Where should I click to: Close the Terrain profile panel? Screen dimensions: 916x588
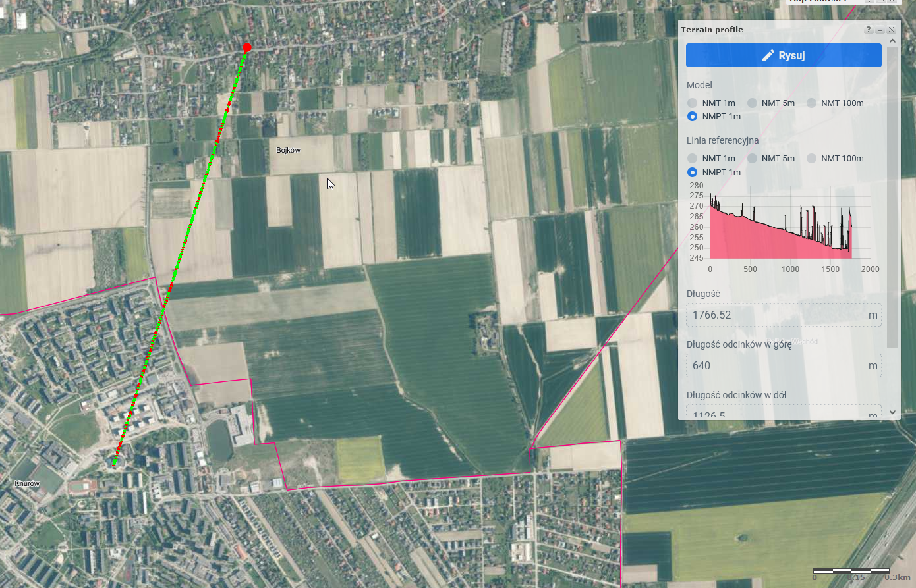point(891,30)
